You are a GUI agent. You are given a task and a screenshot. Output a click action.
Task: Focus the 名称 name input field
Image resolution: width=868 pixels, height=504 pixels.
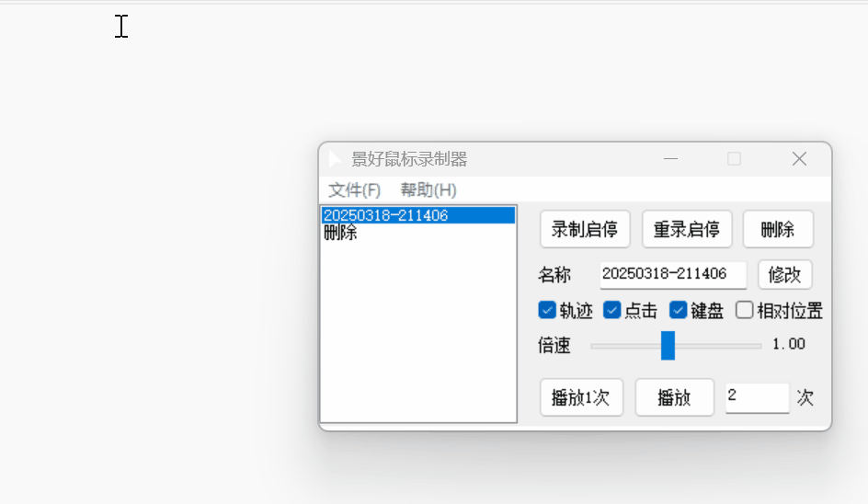(673, 274)
